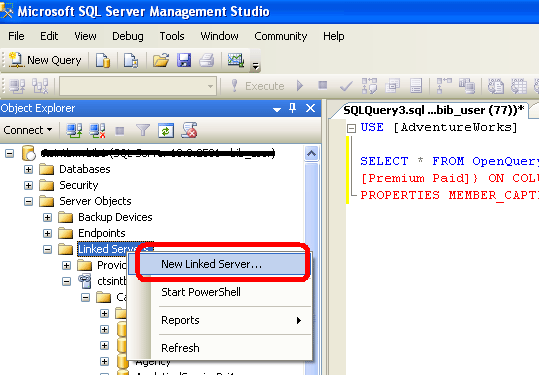Click the Open File folder icon
This screenshot has height=375, width=539.
161,60
